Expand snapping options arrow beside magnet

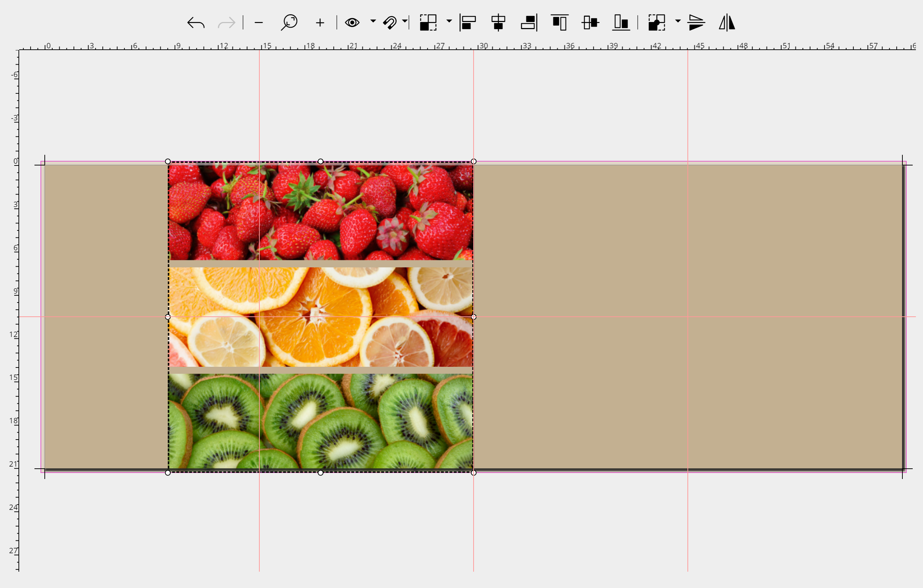pyautogui.click(x=404, y=21)
